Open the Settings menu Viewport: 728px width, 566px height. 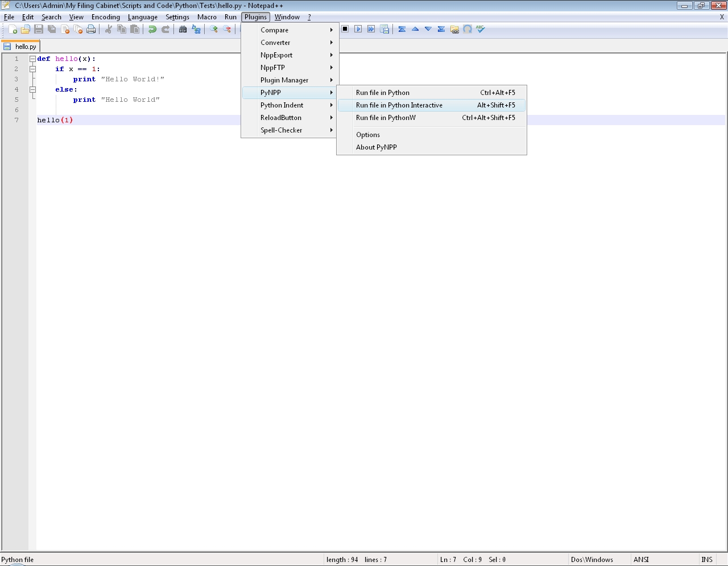(x=177, y=17)
